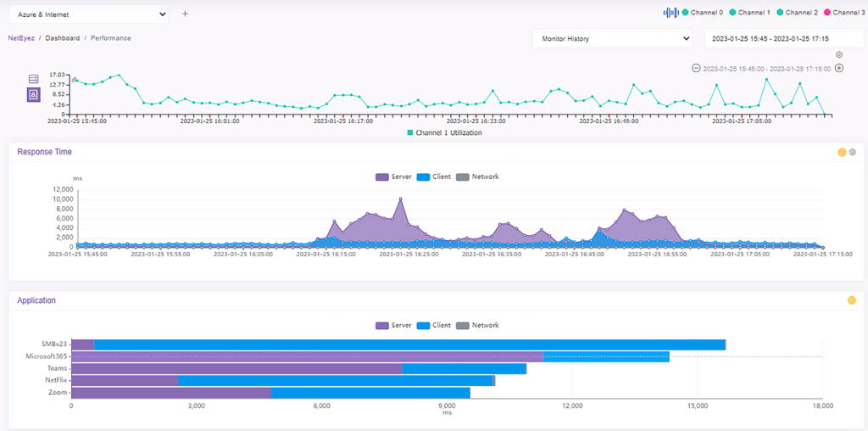Open the Azure & Internet dropdown
Viewport: 868px width, 431px height.
tap(88, 14)
